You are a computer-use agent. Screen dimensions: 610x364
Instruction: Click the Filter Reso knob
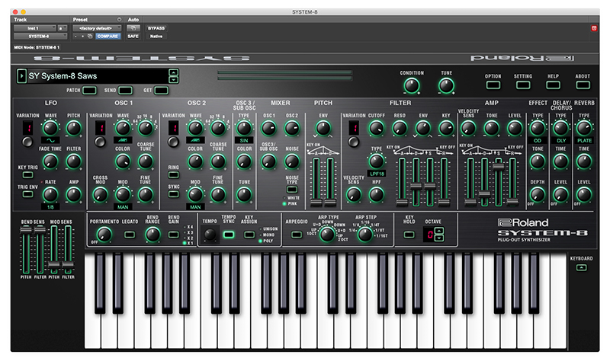click(x=400, y=128)
